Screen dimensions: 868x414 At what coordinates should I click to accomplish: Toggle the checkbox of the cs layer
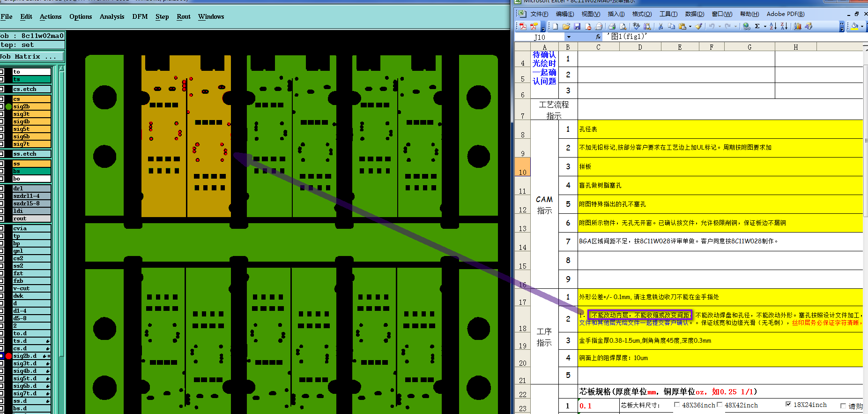(2, 99)
